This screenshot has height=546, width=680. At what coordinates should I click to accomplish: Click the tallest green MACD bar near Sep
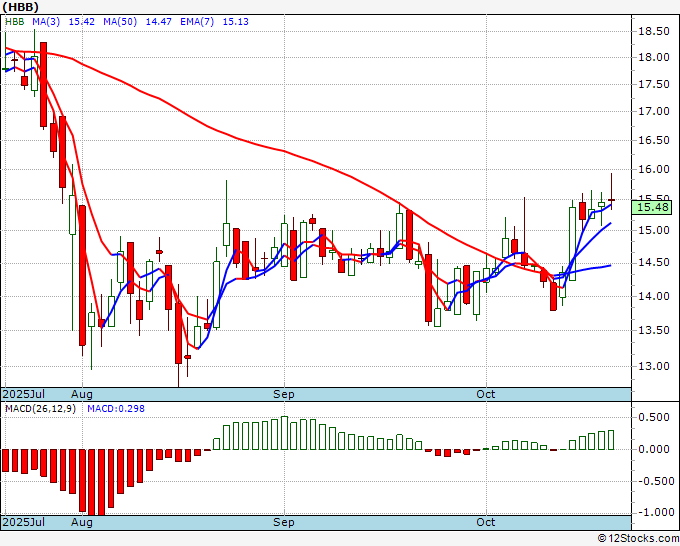coord(284,433)
